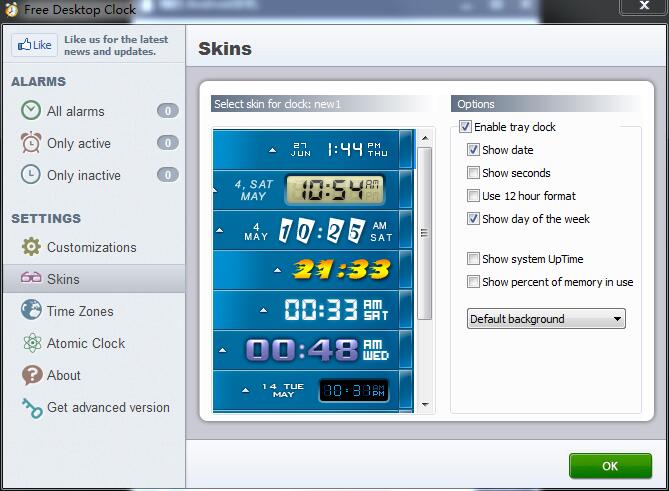669x491 pixels.
Task: Enable the Show seconds option
Action: coord(474,173)
